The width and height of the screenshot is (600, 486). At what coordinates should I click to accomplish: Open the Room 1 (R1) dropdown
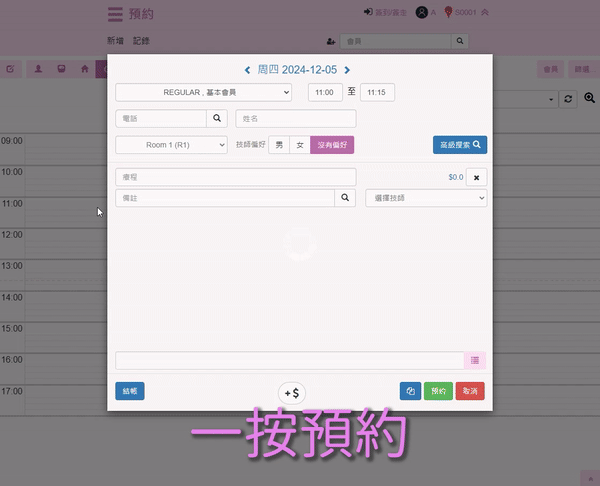point(171,145)
